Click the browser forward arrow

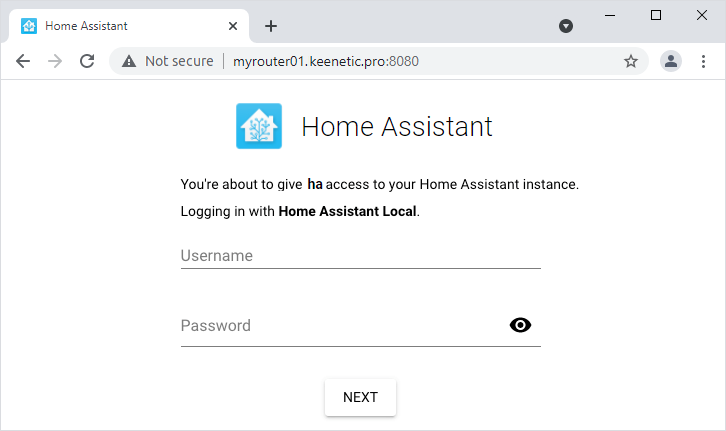click(55, 61)
